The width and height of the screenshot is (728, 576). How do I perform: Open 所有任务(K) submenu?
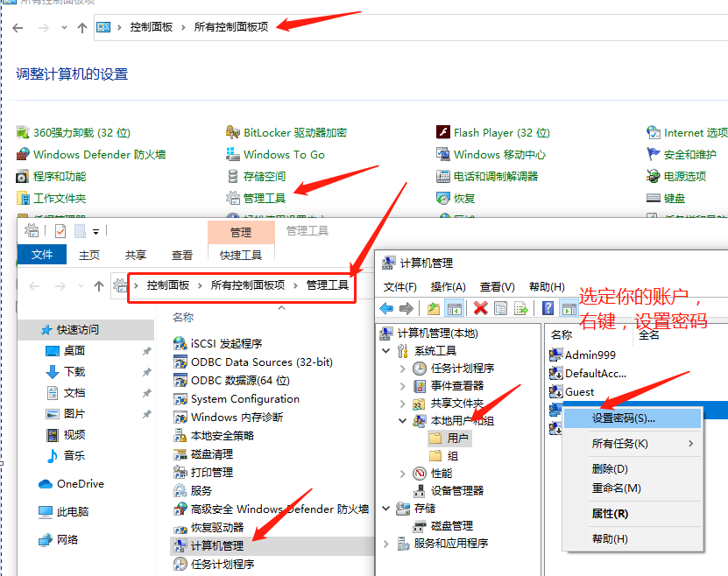632,444
